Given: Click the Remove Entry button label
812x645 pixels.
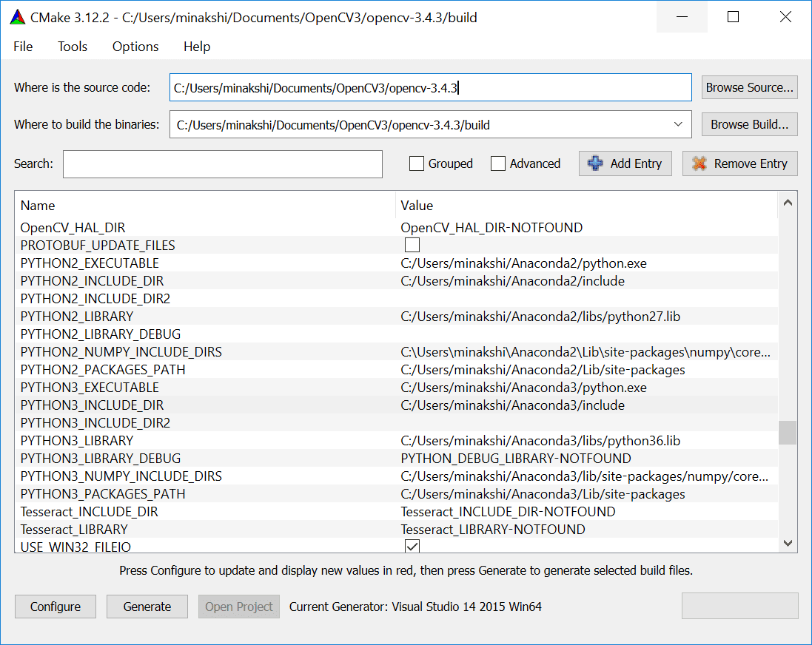Looking at the screenshot, I should coord(751,163).
